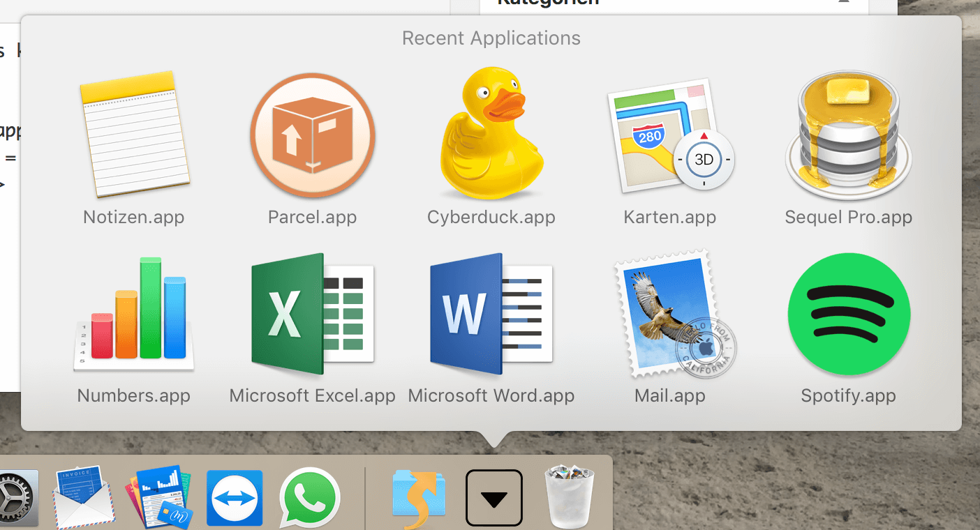Toggle the Recent Applications stack arrow in Dock
This screenshot has width=980, height=530.
494,498
